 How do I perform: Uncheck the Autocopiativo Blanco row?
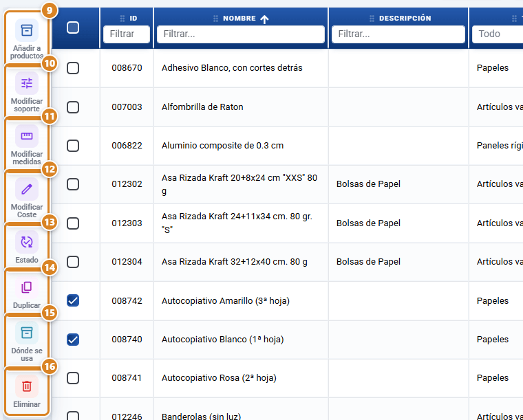[73, 340]
